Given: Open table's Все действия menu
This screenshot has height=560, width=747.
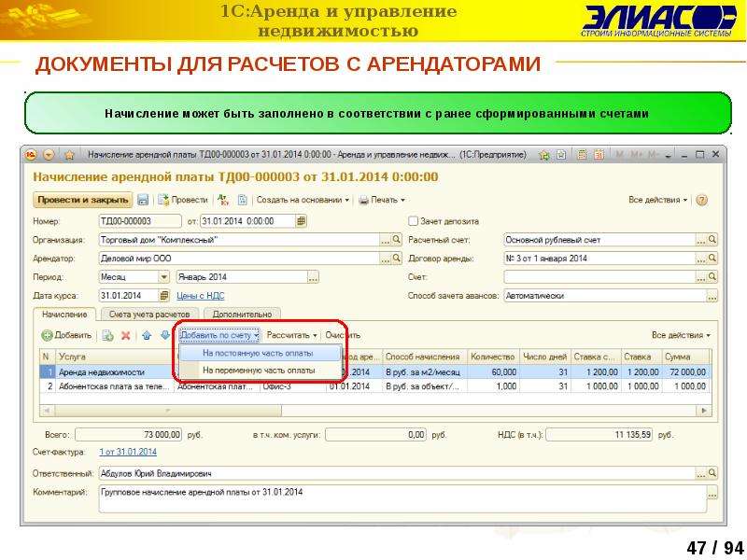Looking at the screenshot, I should pos(681,335).
